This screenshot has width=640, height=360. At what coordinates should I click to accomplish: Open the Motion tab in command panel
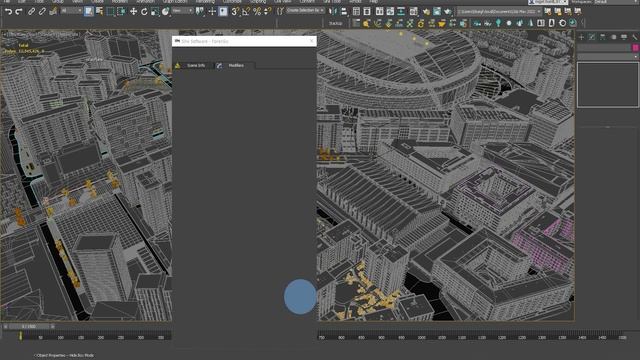pyautogui.click(x=613, y=37)
